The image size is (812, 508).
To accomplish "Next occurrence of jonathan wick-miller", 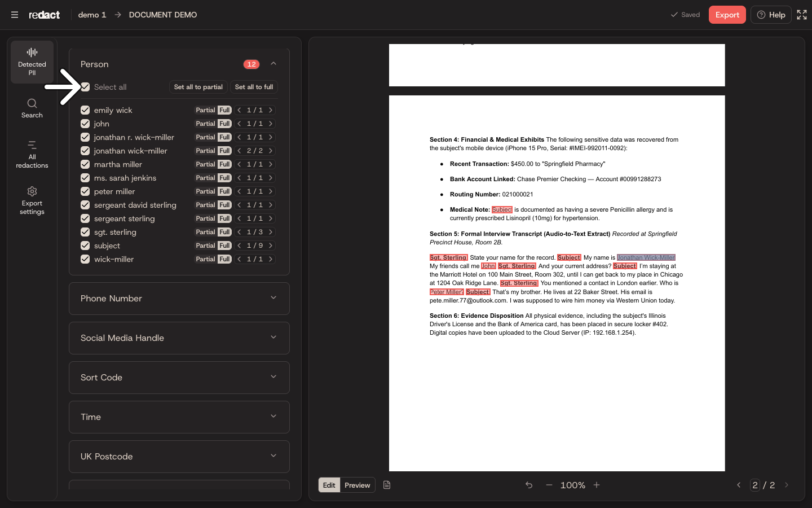I will [x=271, y=151].
